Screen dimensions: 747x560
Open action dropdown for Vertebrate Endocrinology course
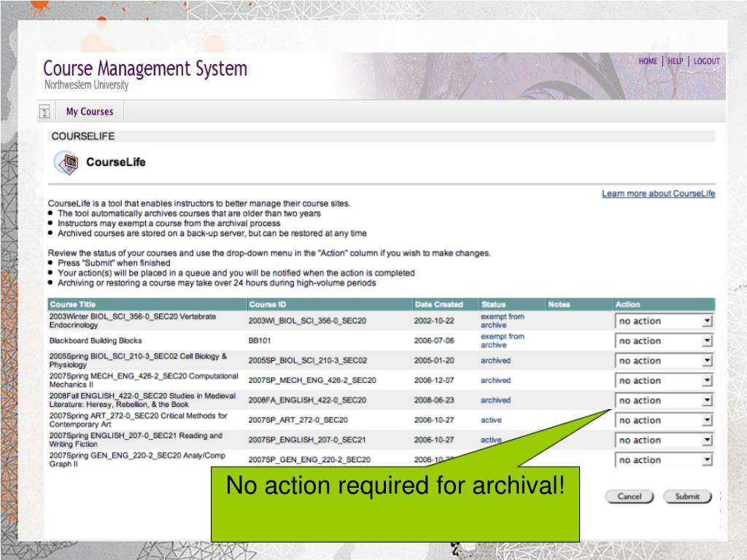pyautogui.click(x=664, y=321)
